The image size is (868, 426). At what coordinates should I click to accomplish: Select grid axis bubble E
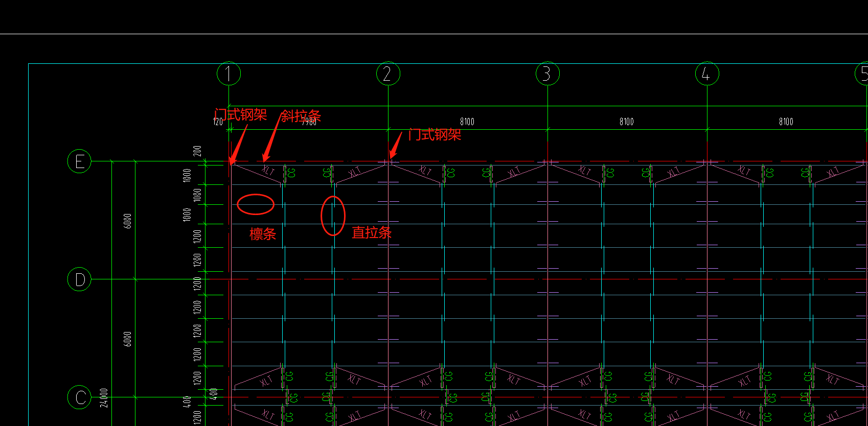[x=79, y=161]
